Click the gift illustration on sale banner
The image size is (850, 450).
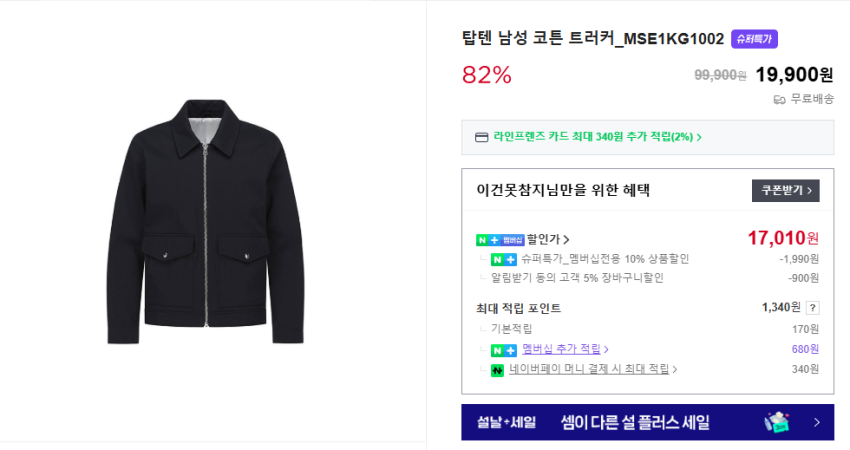coord(777,422)
